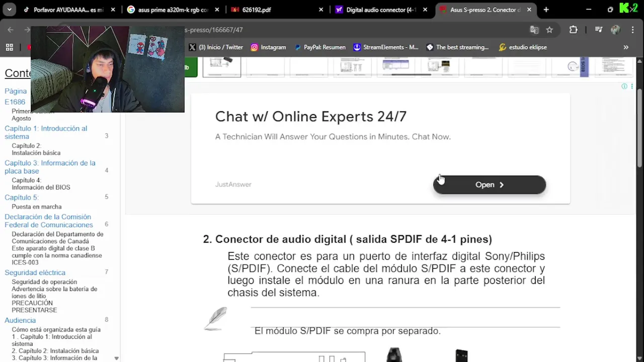Close the asus prime a320m-k tab
644x362 pixels.
pyautogui.click(x=217, y=10)
